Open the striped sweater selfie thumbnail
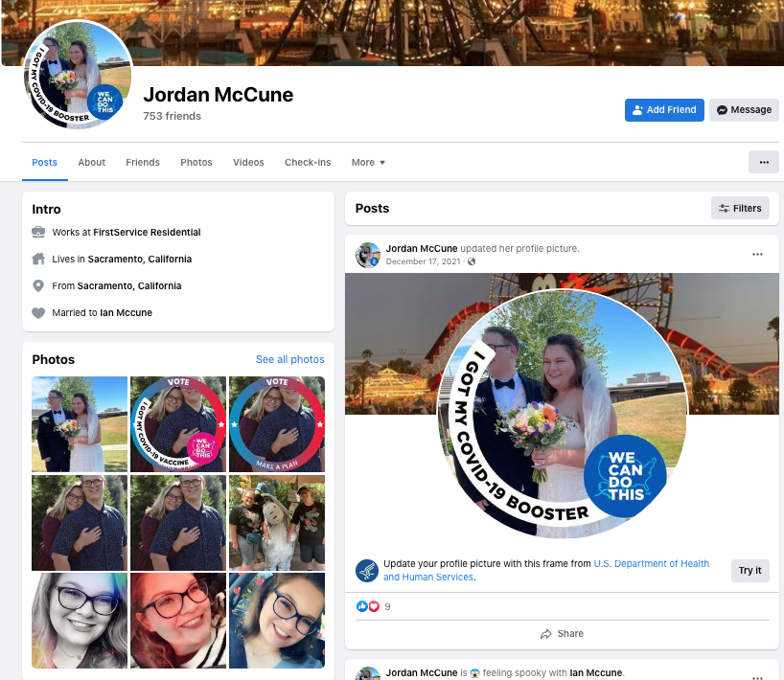Viewport: 784px width, 680px height. click(178, 621)
